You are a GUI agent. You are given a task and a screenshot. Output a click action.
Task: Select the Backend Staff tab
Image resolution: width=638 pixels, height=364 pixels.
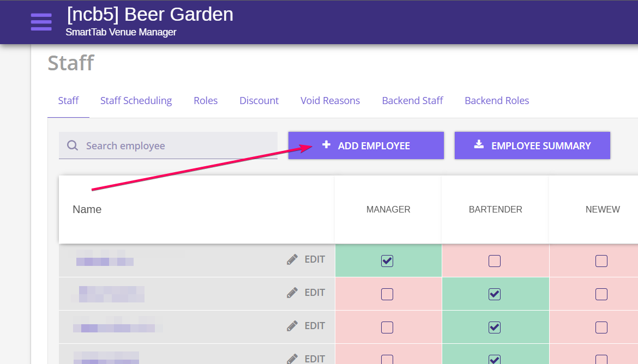tap(412, 101)
